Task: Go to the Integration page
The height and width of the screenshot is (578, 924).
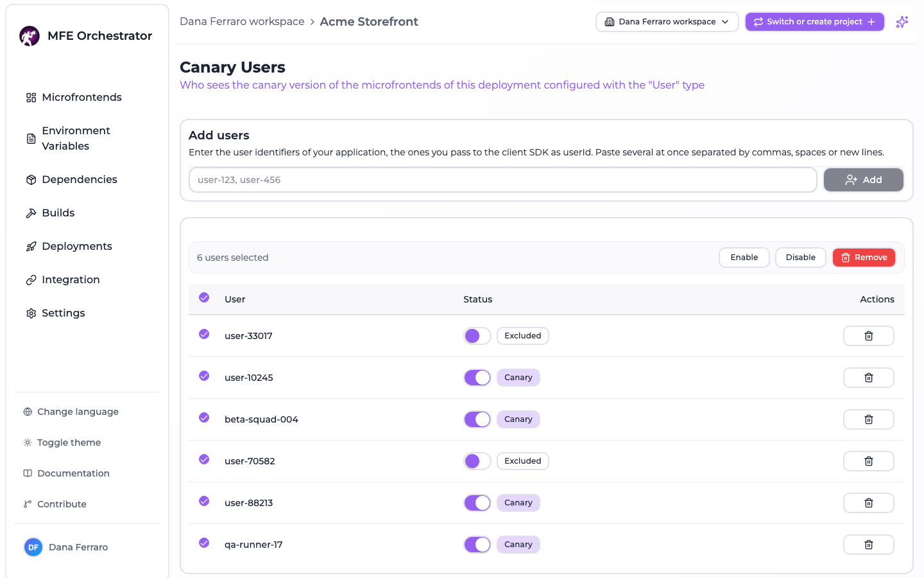Action: [87, 279]
